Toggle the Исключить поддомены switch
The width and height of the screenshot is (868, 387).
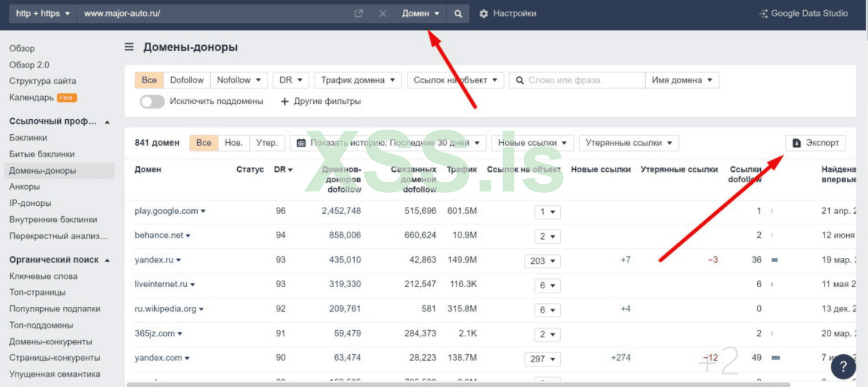coord(152,101)
